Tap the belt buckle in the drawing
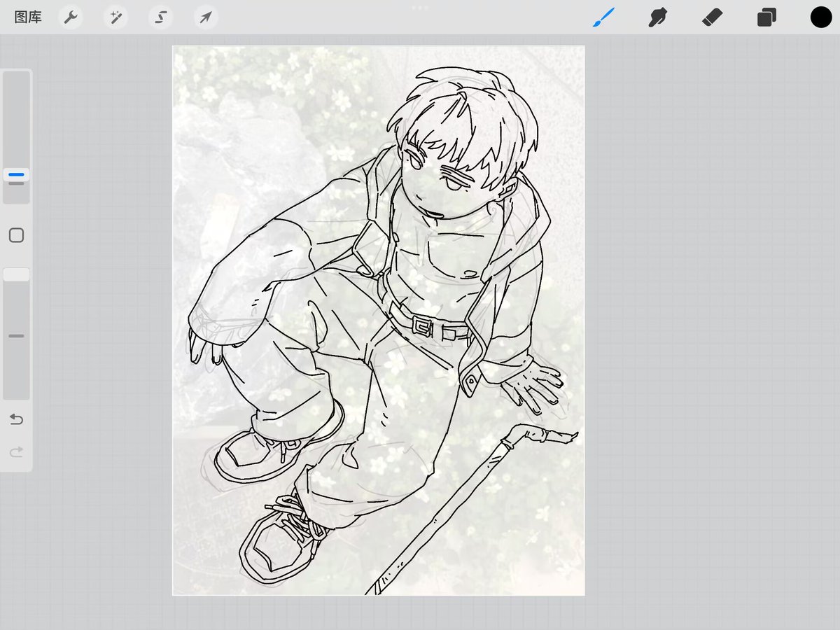The image size is (840, 630). point(423,325)
